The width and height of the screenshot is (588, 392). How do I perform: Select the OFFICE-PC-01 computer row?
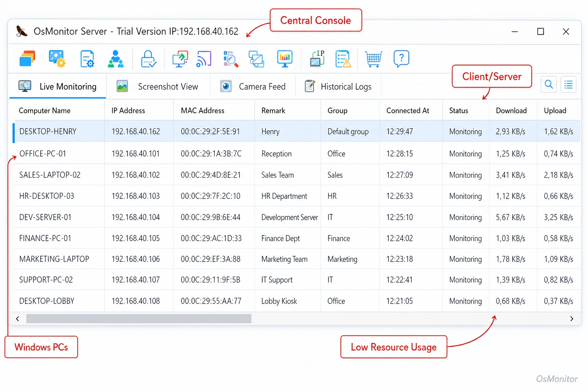point(296,154)
